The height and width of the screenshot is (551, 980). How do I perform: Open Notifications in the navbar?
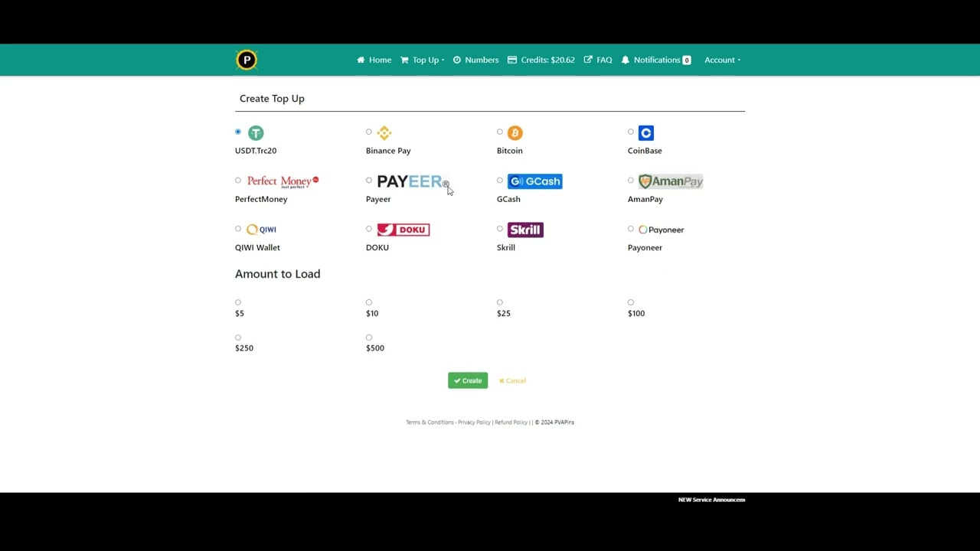(x=656, y=60)
